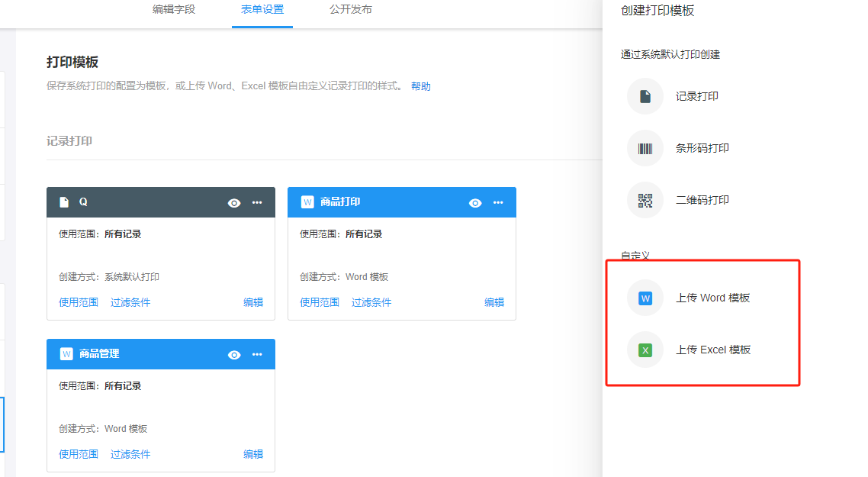Image resolution: width=868 pixels, height=477 pixels.
Task: Click the 上传 Word 模板 icon
Action: 645,298
